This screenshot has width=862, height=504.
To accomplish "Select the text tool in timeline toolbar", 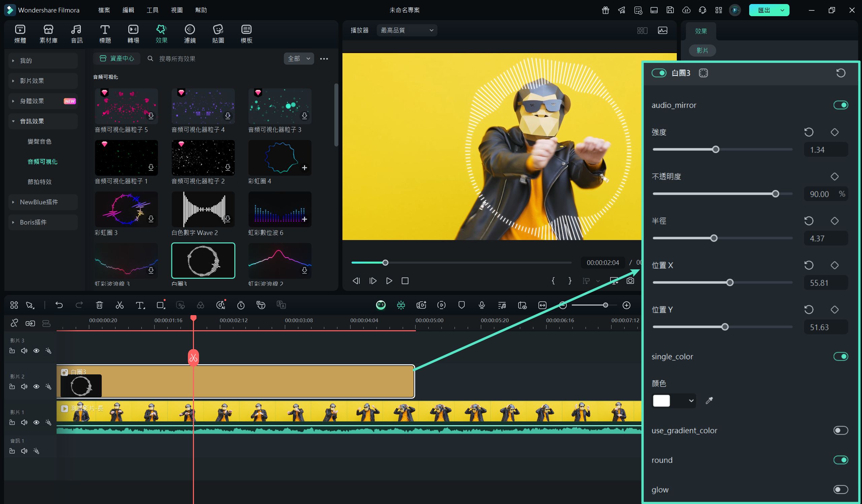I will point(140,305).
